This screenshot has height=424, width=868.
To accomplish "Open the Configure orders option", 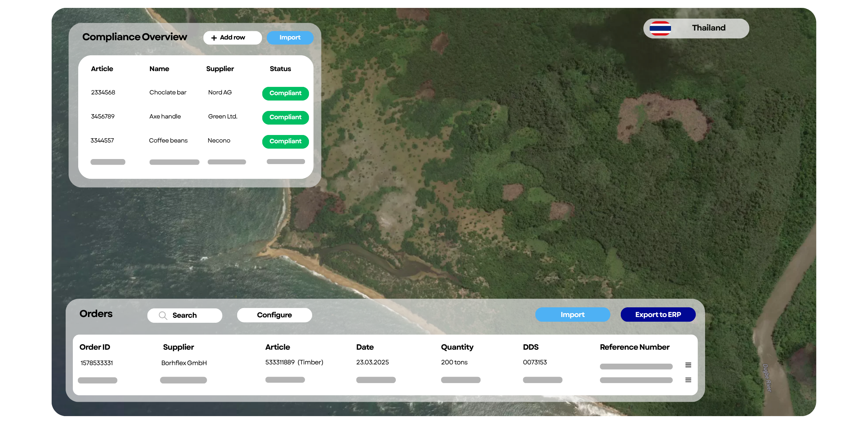I will (274, 315).
